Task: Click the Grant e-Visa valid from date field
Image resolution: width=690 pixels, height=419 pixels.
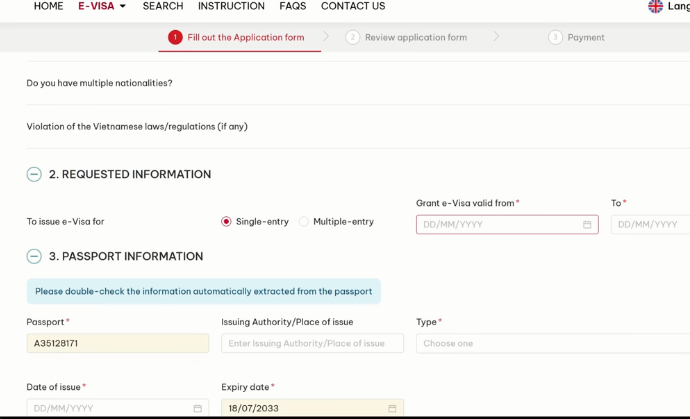Action: point(507,224)
